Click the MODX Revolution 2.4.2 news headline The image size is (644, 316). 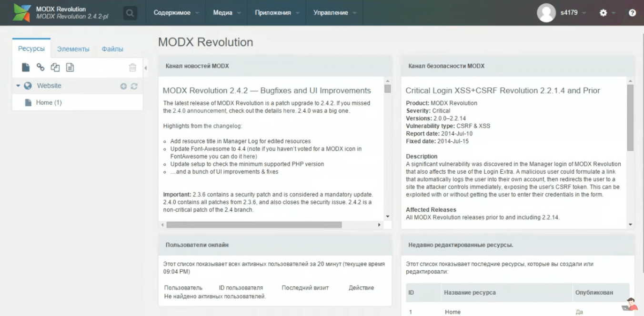pos(267,90)
